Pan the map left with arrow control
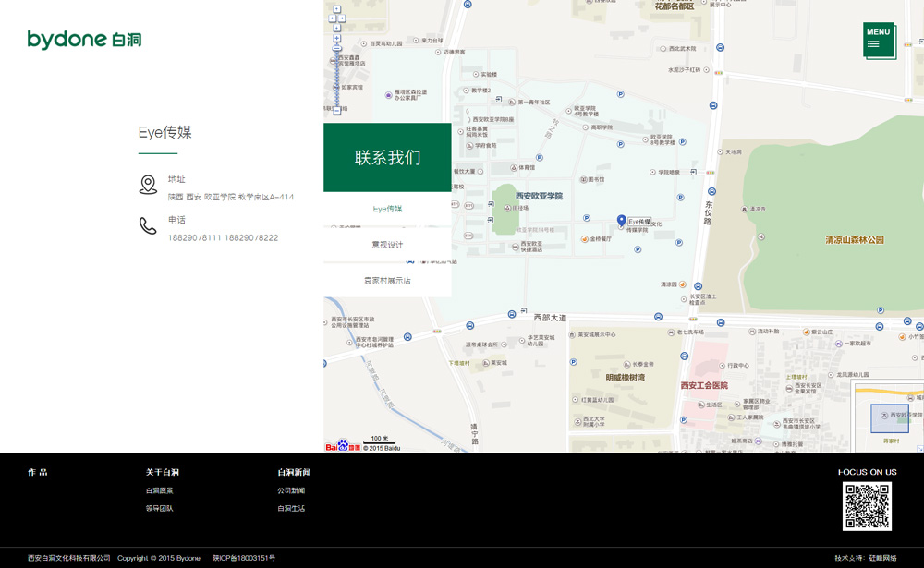The image size is (924, 568). (x=332, y=18)
